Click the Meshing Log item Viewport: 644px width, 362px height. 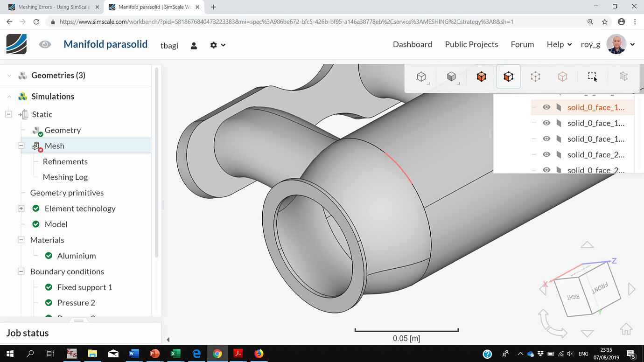(x=65, y=177)
